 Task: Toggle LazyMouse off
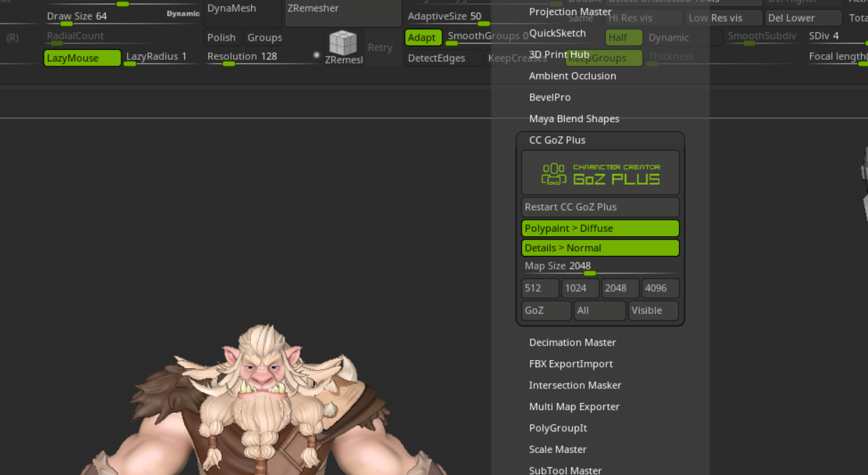[x=82, y=58]
